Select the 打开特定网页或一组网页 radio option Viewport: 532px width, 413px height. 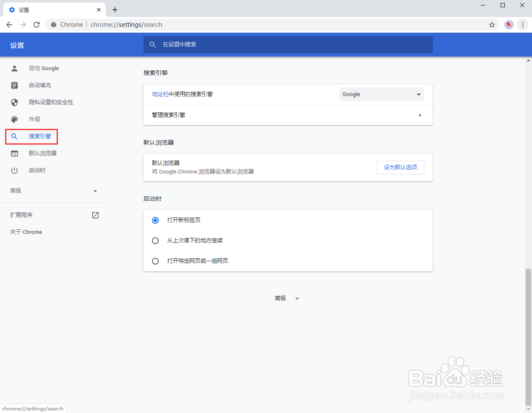click(155, 261)
